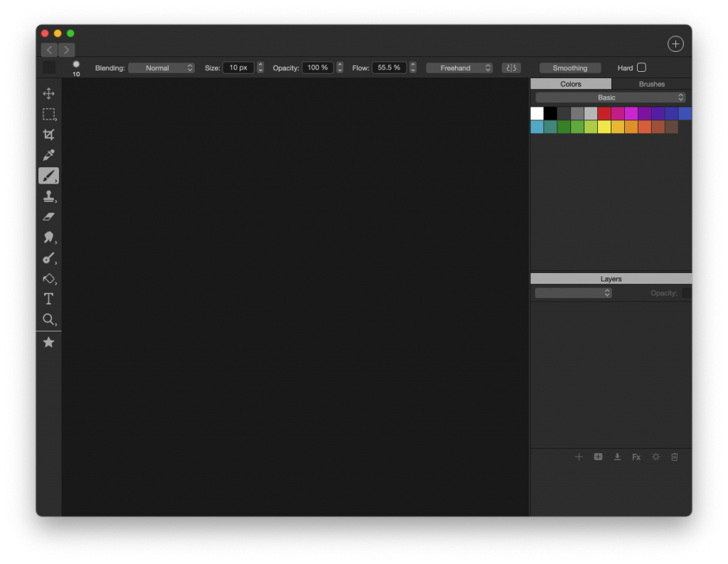Switch to the Brushes tab

tap(651, 84)
